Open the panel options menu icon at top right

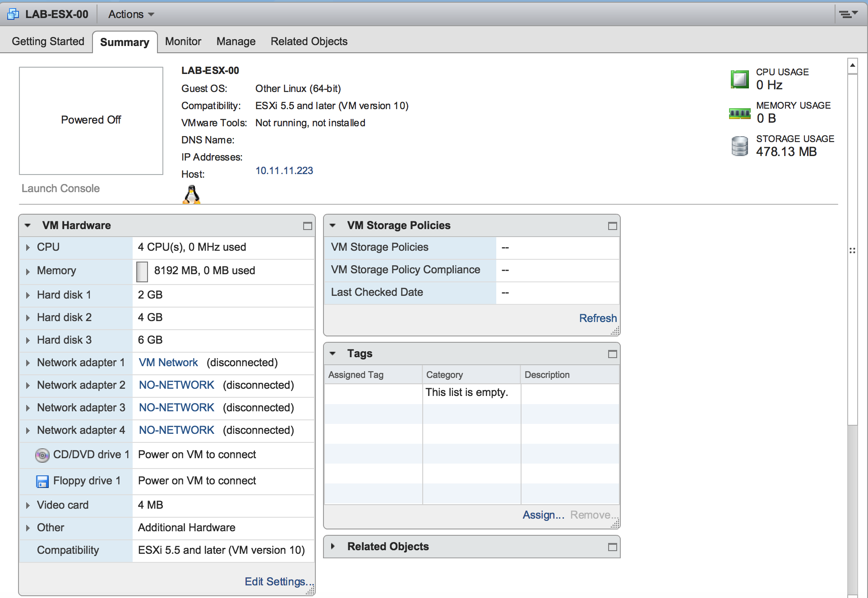coord(848,14)
